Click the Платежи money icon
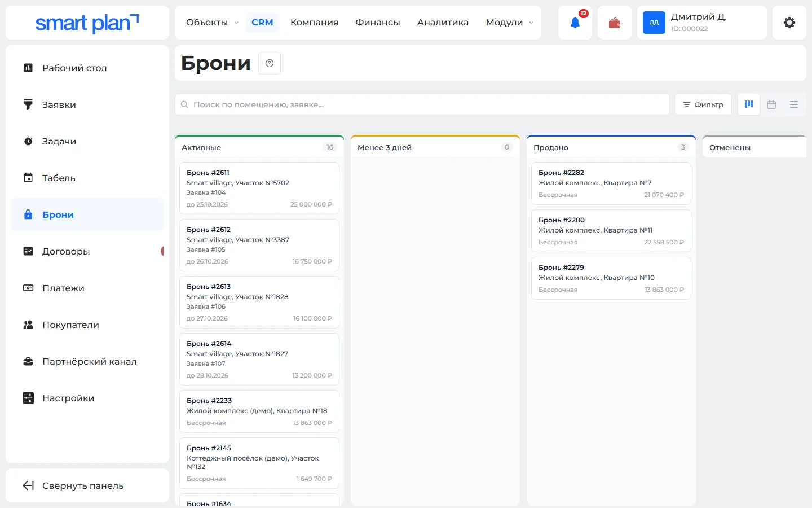The image size is (812, 508). pyautogui.click(x=28, y=288)
